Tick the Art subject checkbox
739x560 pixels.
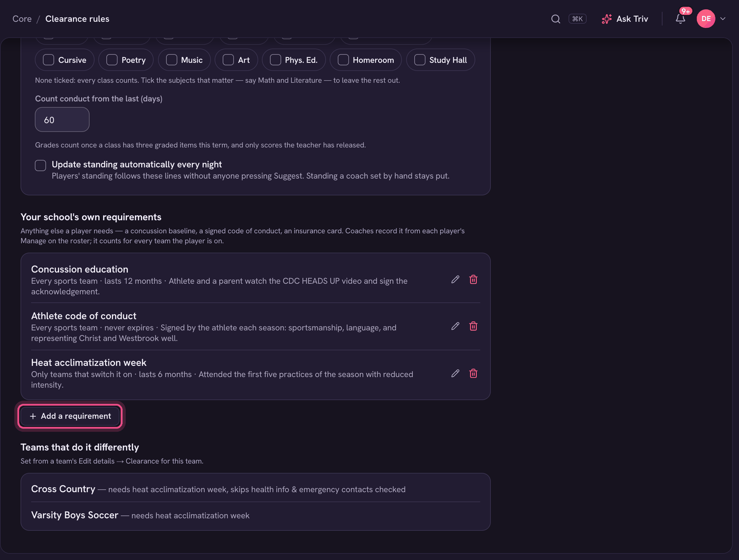coord(228,60)
